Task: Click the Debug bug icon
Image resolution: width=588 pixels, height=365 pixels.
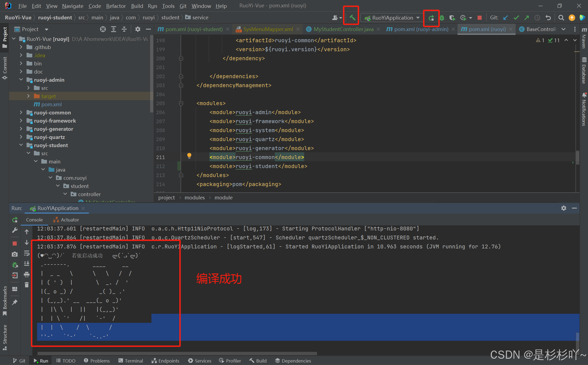Action: (442, 18)
